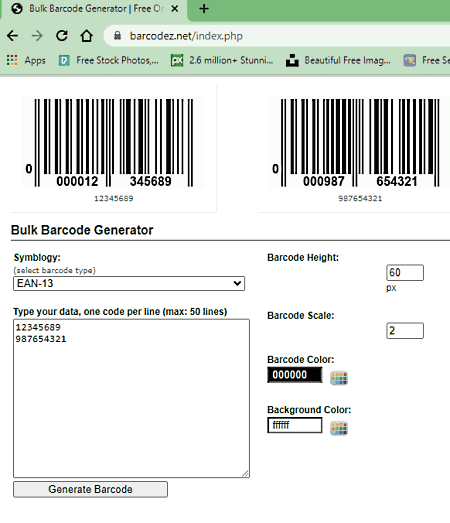Open a new browser tab
450x523 pixels.
tap(204, 9)
